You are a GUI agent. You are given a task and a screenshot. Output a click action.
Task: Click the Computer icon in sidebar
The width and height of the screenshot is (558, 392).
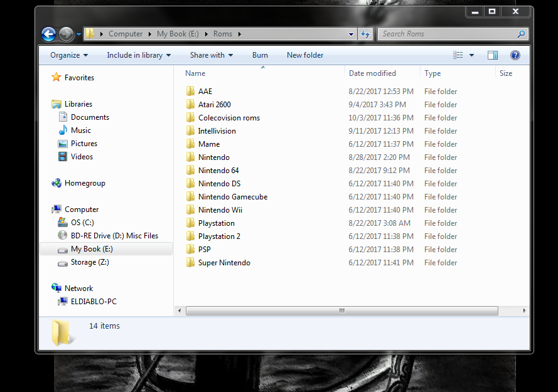tap(56, 209)
